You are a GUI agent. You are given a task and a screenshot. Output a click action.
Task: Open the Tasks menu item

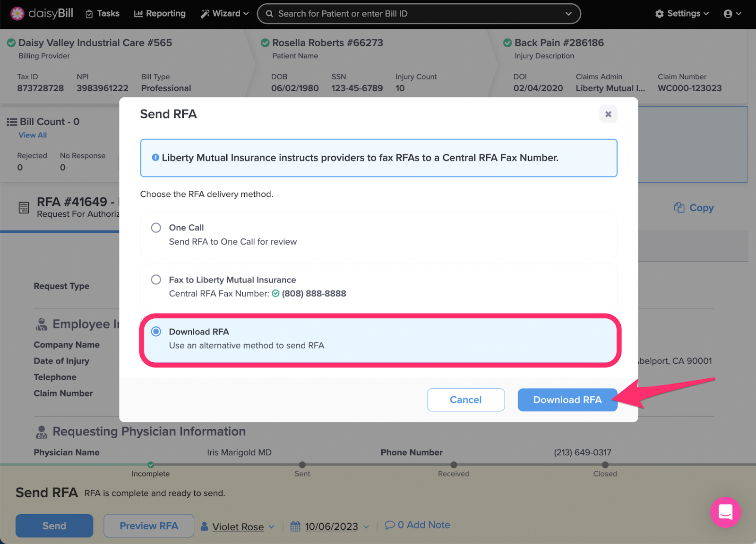click(x=103, y=14)
